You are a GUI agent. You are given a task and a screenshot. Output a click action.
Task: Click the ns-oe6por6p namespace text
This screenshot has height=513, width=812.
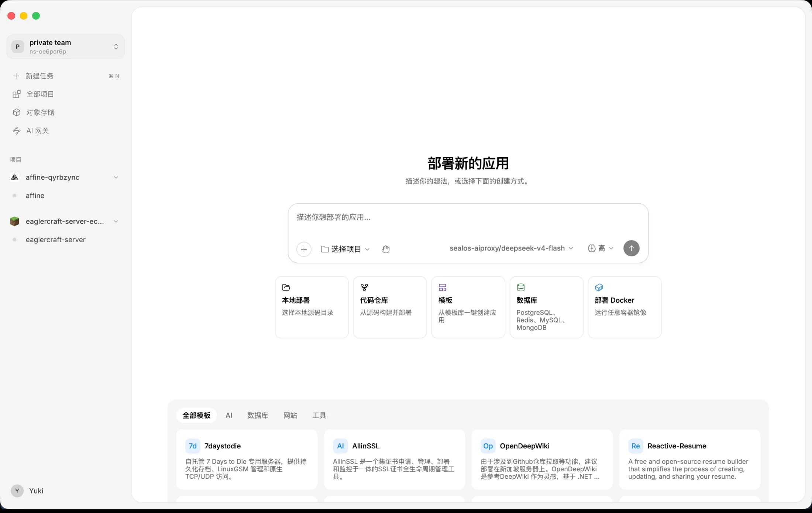click(48, 52)
